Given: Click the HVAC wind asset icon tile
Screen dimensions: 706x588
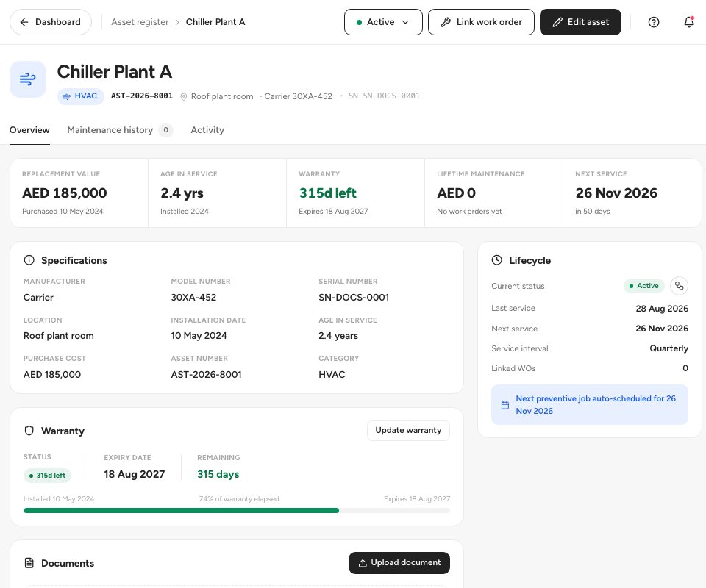Looking at the screenshot, I should point(28,79).
